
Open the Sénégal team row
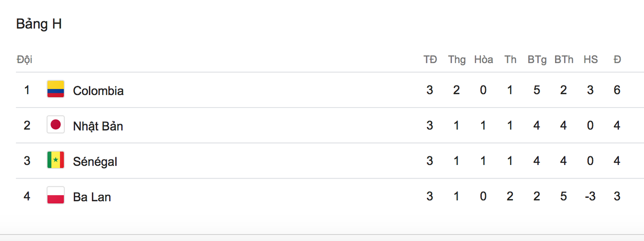[95, 161]
